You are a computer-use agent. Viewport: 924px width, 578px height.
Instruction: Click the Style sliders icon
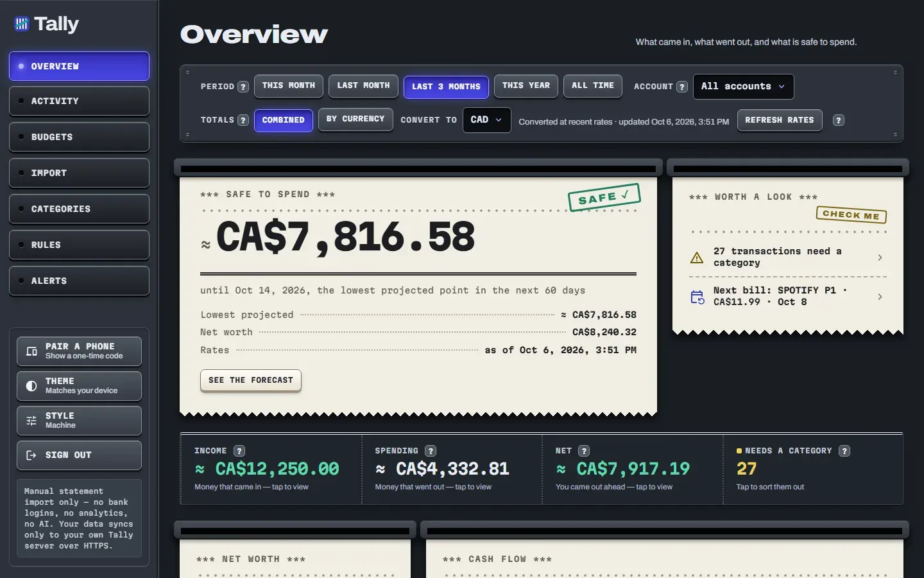coord(31,421)
